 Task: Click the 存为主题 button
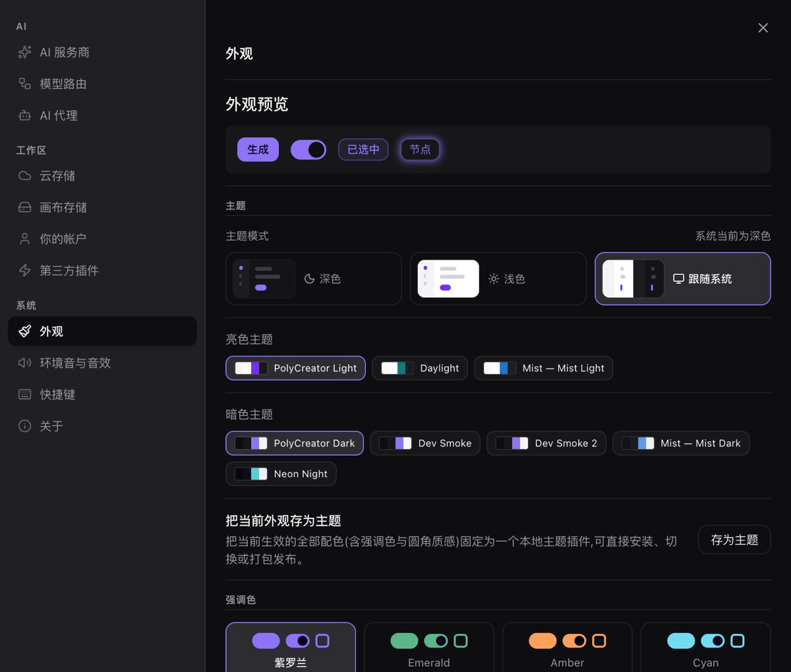click(734, 540)
